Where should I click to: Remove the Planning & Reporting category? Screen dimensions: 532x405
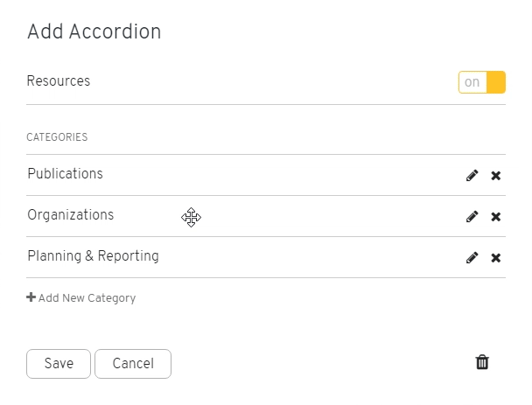(x=496, y=258)
